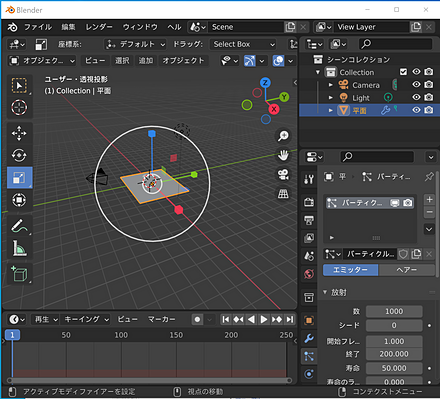
Task: Click the Zoom view magnifier icon
Action: pyautogui.click(x=283, y=136)
